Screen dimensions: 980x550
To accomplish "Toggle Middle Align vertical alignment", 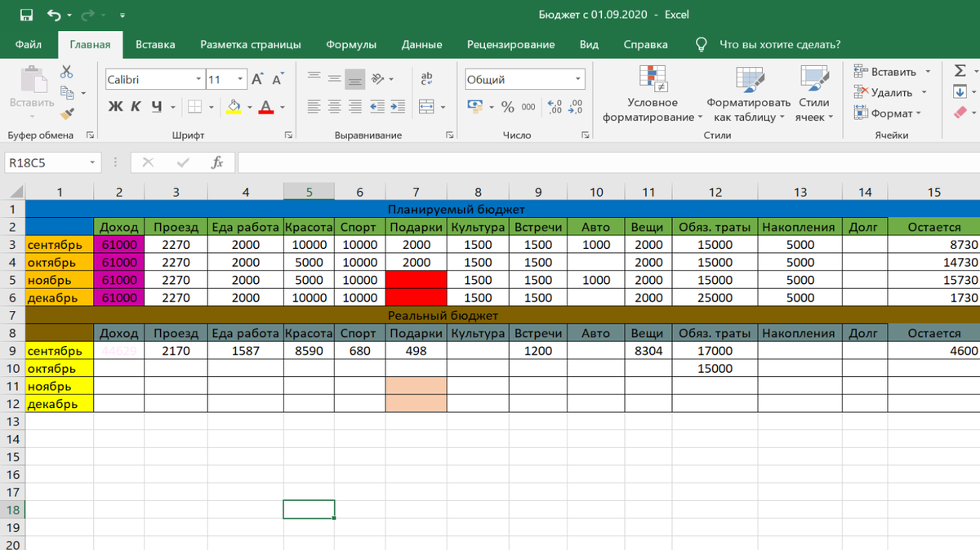I will click(x=334, y=79).
